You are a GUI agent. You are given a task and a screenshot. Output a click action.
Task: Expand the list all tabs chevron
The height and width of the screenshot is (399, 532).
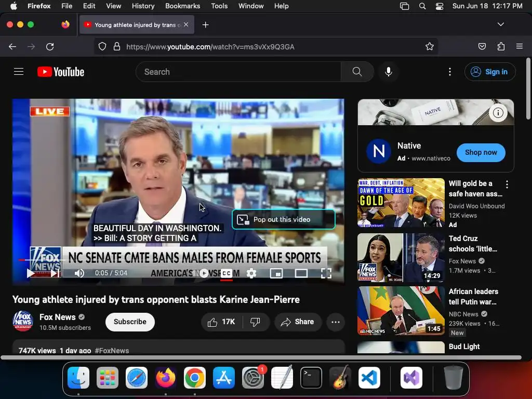tap(500, 24)
